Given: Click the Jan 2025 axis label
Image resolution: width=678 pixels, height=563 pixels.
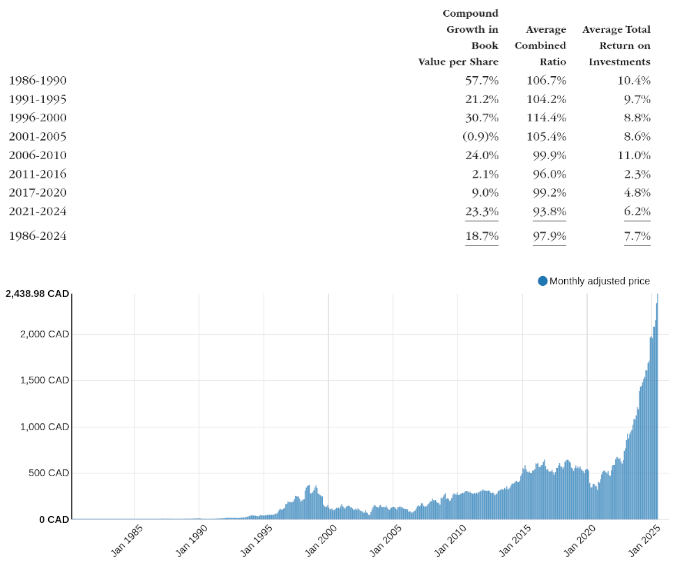Looking at the screenshot, I should pos(644,541).
